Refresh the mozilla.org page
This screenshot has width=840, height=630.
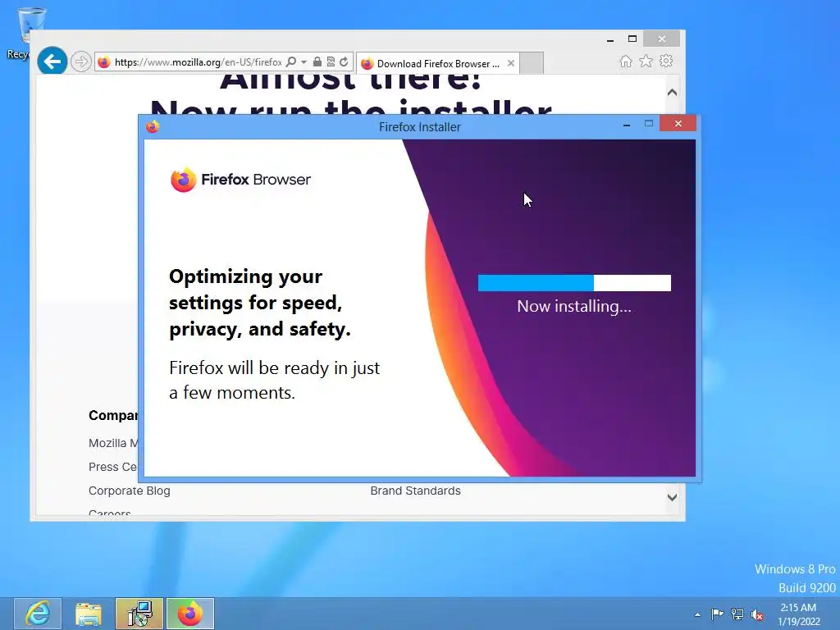point(344,62)
